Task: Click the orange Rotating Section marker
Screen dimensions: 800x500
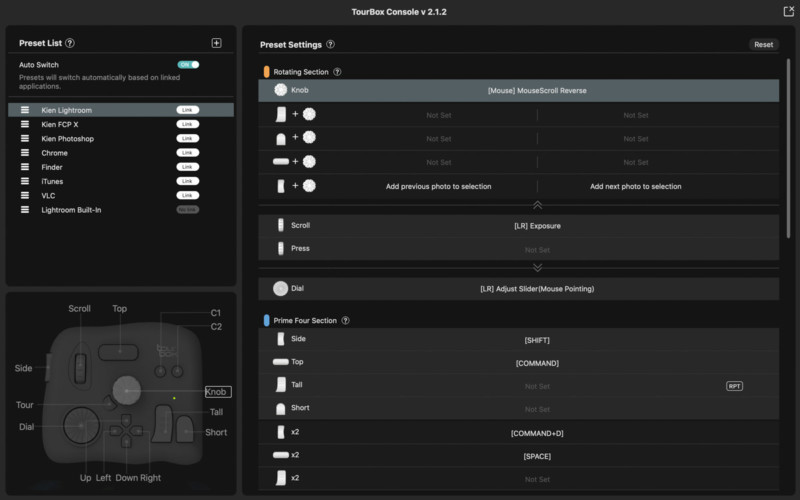Action: click(x=266, y=72)
